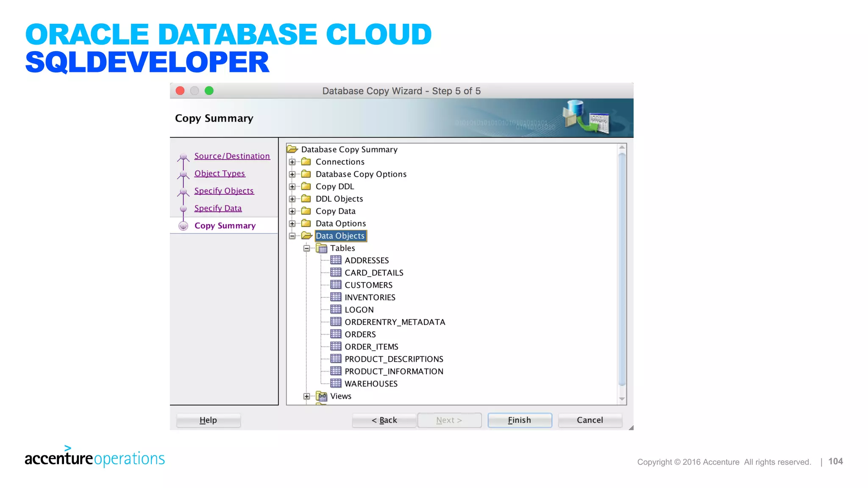The width and height of the screenshot is (868, 488).
Task: Click the Back button
Action: point(384,420)
